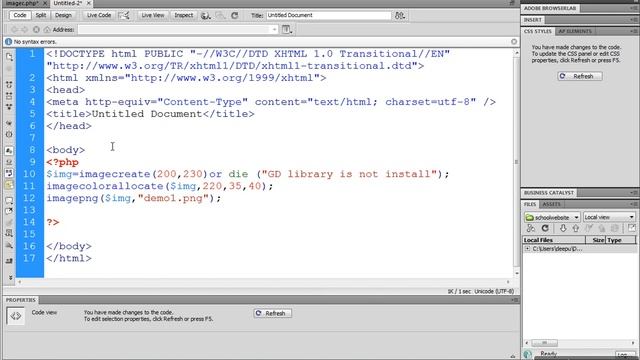640x360 pixels.
Task: Select the Untitled-2 document tab
Action: click(x=68, y=3)
